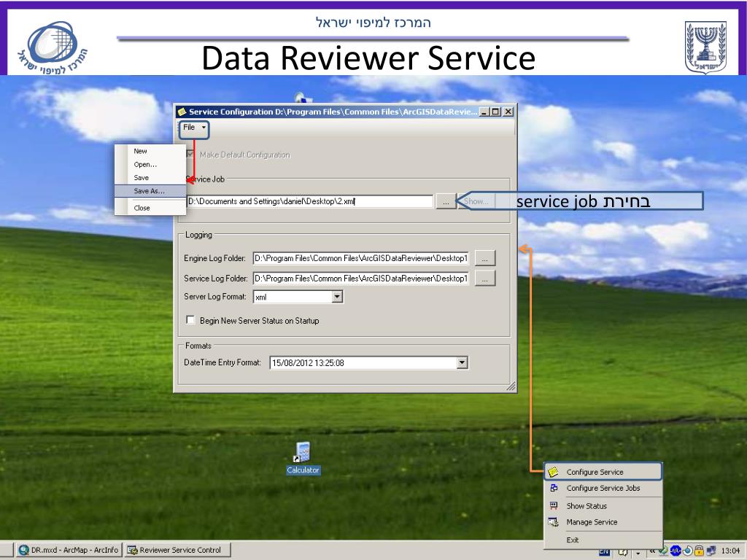The image size is (747, 560).
Task: Minimize the Service Configuration window
Action: [x=484, y=112]
